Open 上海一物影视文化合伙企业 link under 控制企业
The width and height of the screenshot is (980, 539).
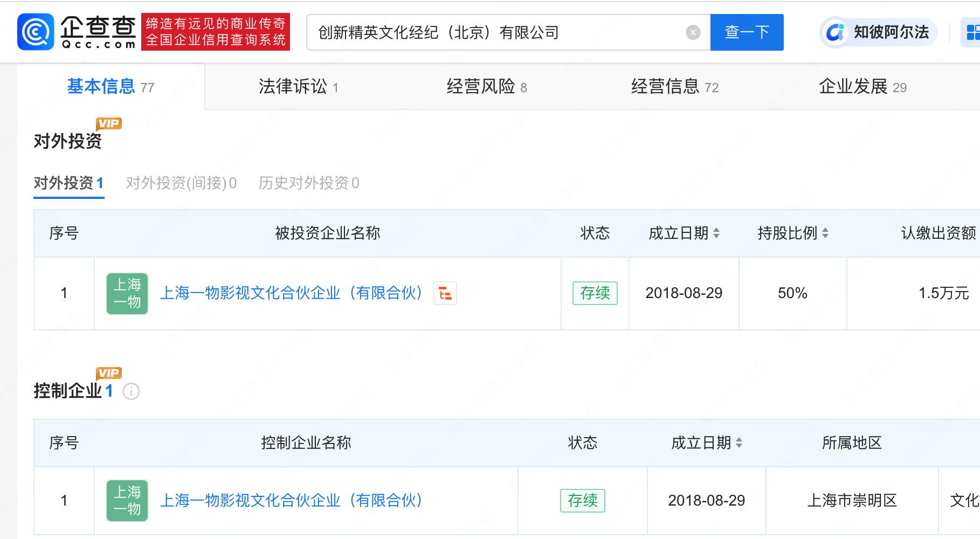pyautogui.click(x=291, y=501)
